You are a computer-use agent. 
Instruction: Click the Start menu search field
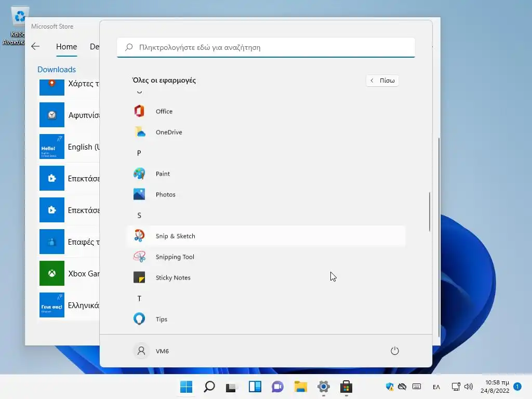click(266, 47)
